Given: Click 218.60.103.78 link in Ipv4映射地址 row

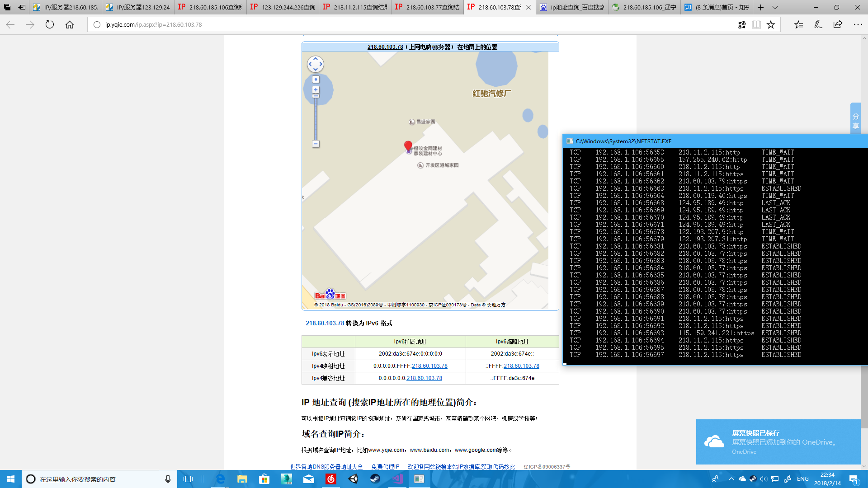Looking at the screenshot, I should (x=429, y=366).
